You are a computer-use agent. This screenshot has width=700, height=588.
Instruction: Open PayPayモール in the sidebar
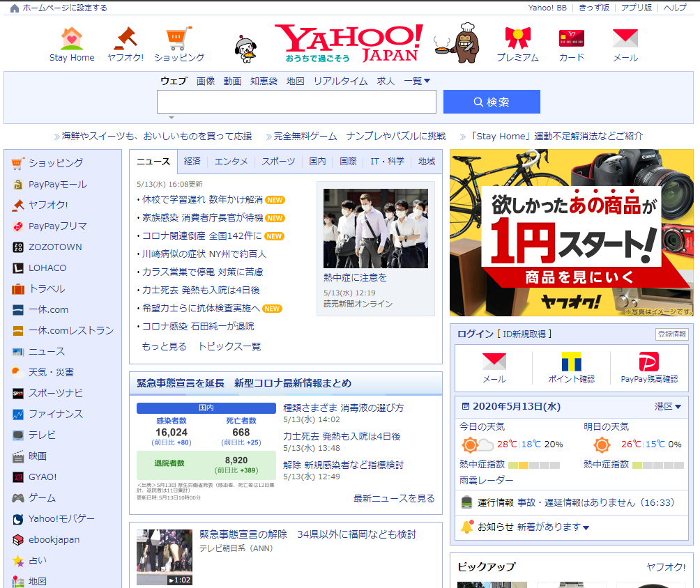click(58, 184)
